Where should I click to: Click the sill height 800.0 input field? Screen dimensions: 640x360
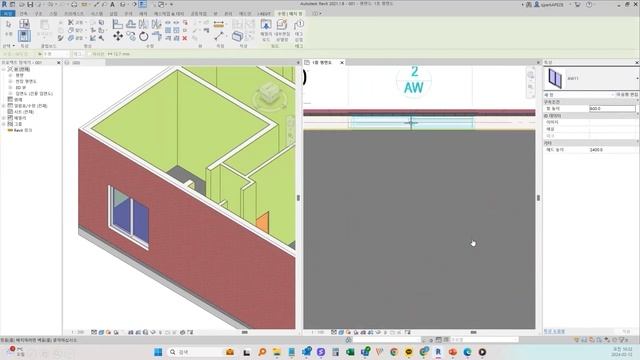[x=612, y=109]
